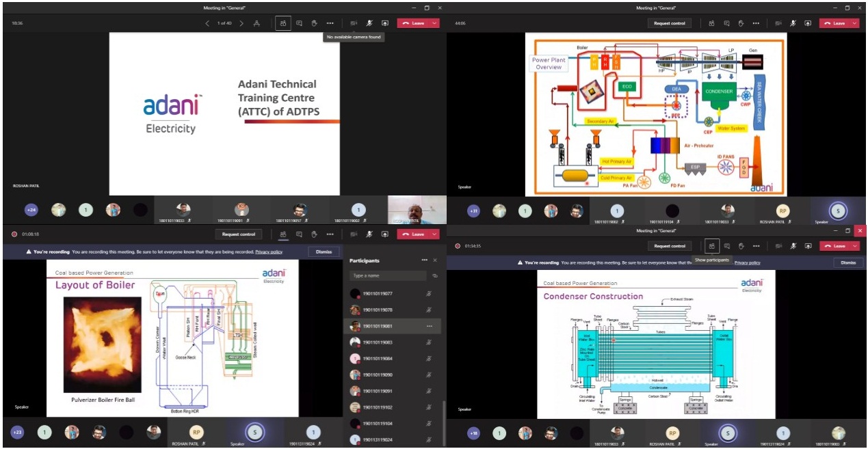Show participants in the 01:34:35 meeting
This screenshot has height=449, width=868.
tap(712, 246)
